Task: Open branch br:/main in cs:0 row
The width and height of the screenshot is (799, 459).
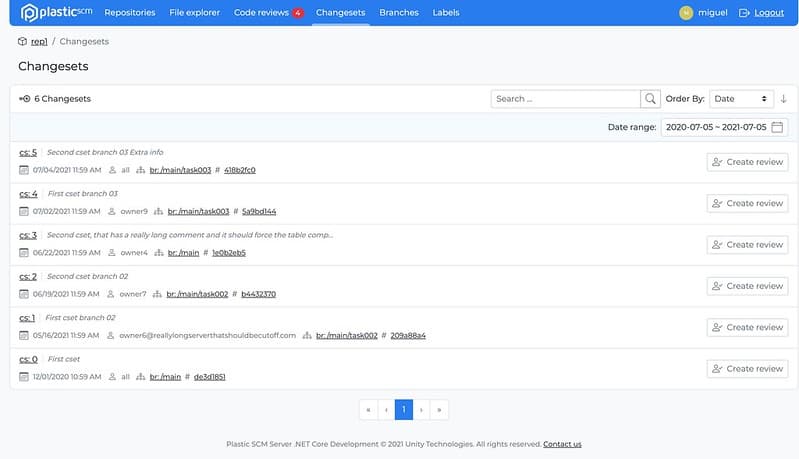Action: [165, 377]
